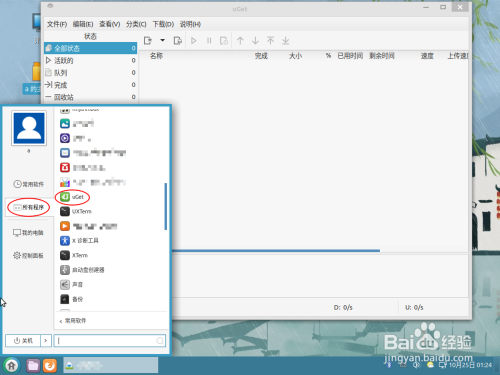Open the 查看(V) menu
Image resolution: width=500 pixels, height=375 pixels.
click(110, 24)
